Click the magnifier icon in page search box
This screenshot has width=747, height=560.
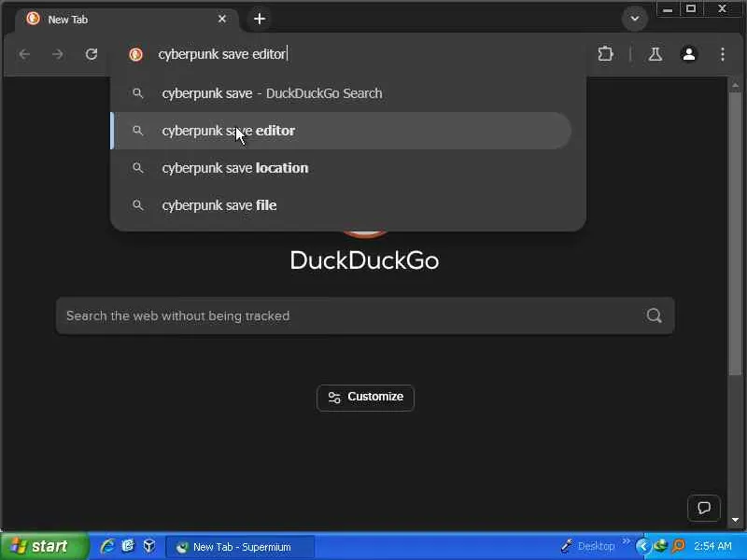click(x=655, y=315)
